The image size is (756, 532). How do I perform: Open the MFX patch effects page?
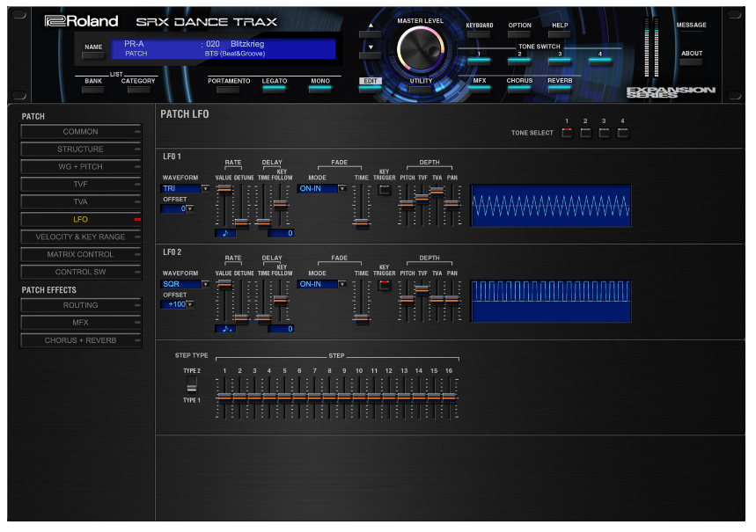(x=80, y=323)
